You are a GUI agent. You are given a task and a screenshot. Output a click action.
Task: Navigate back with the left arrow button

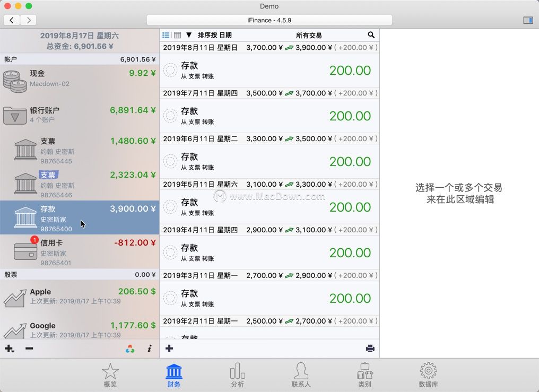(x=12, y=20)
